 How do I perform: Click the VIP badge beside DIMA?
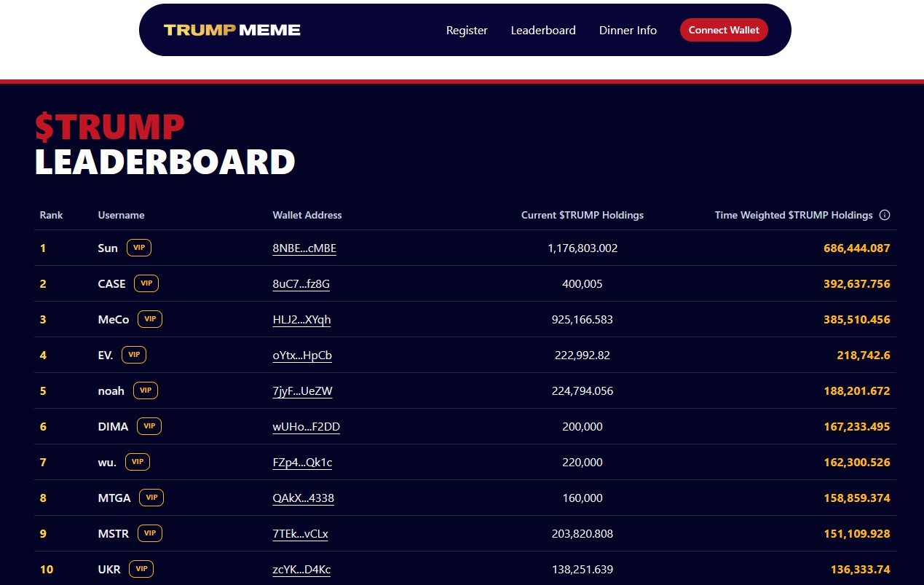pyautogui.click(x=149, y=426)
